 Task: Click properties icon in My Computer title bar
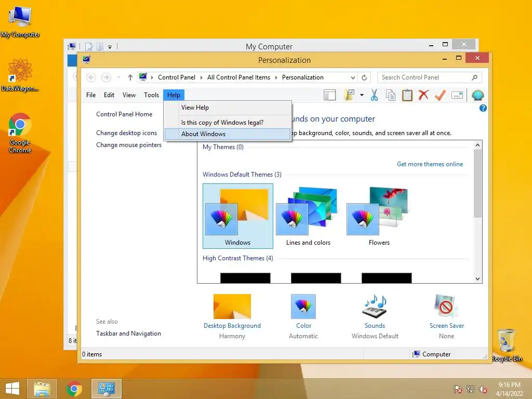[x=89, y=46]
